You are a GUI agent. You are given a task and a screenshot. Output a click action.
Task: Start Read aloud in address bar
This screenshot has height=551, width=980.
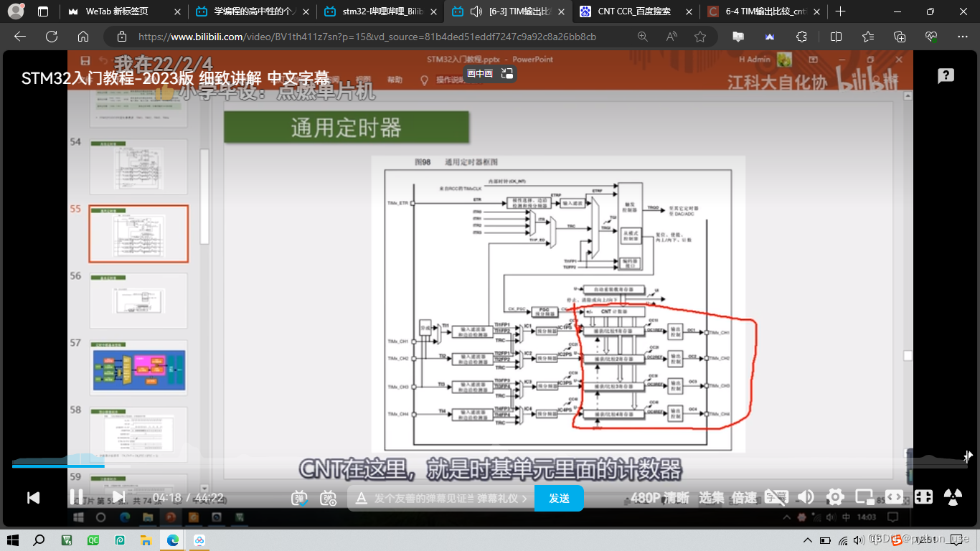click(672, 37)
